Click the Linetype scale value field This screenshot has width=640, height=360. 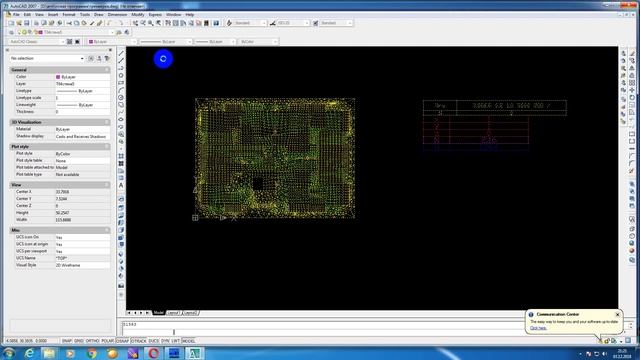(x=82, y=98)
